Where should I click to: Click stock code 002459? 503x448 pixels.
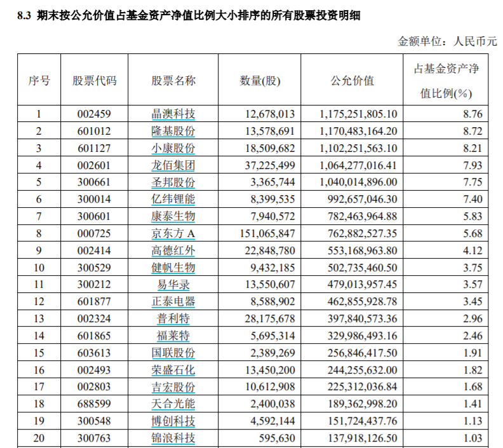(x=94, y=114)
